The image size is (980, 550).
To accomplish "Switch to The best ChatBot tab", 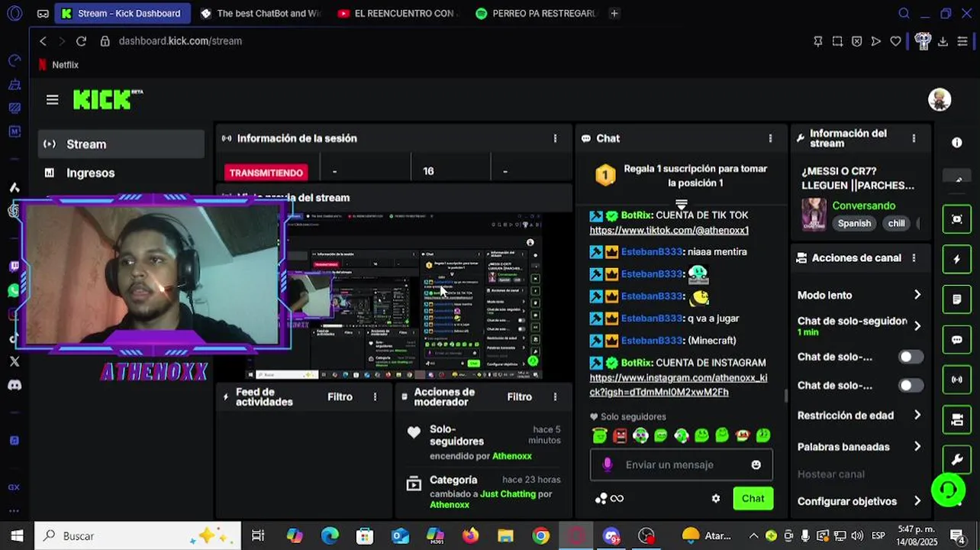I will [261, 13].
